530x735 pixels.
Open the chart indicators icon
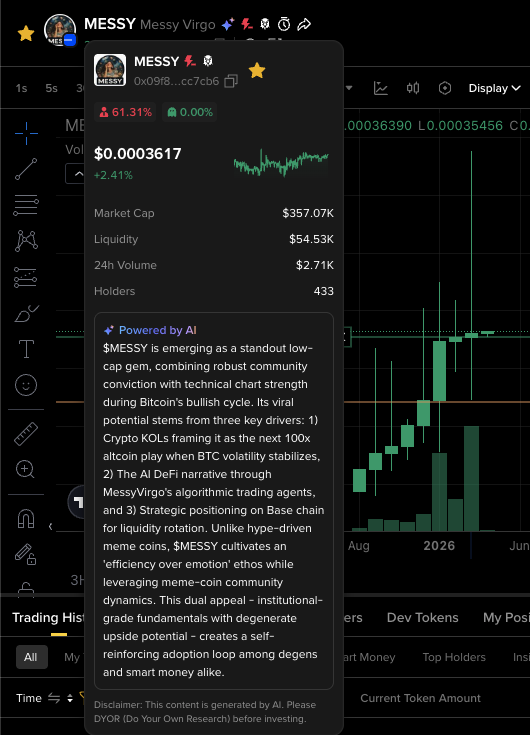click(381, 88)
